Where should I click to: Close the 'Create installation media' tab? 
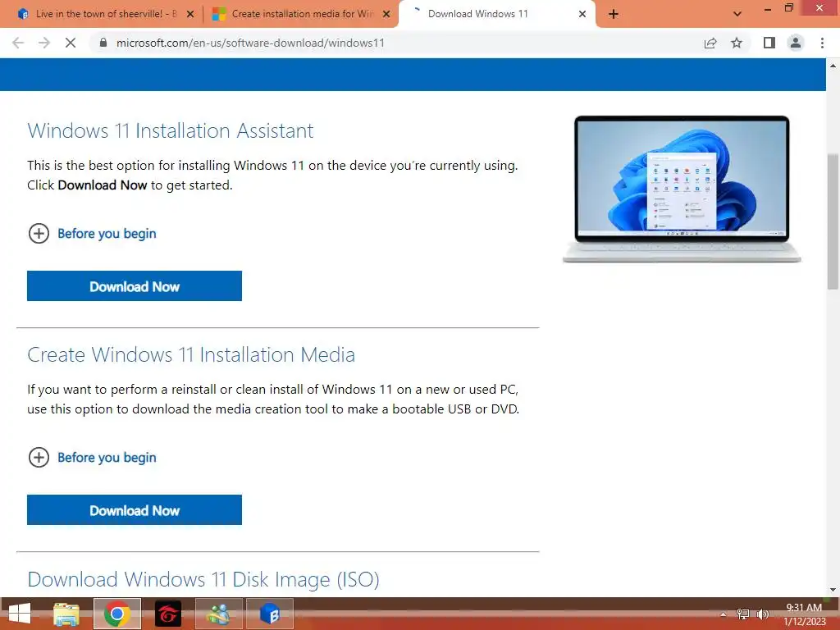tap(386, 15)
